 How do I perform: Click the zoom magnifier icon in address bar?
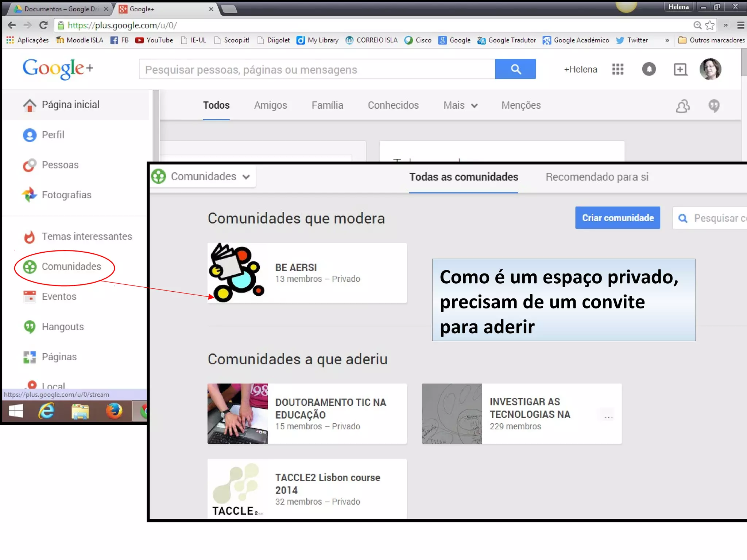697,25
